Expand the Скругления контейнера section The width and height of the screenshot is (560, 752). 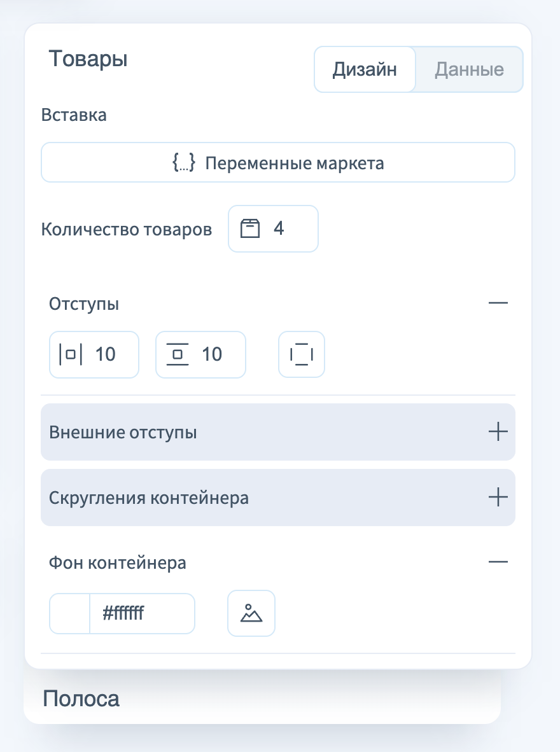pyautogui.click(x=498, y=497)
